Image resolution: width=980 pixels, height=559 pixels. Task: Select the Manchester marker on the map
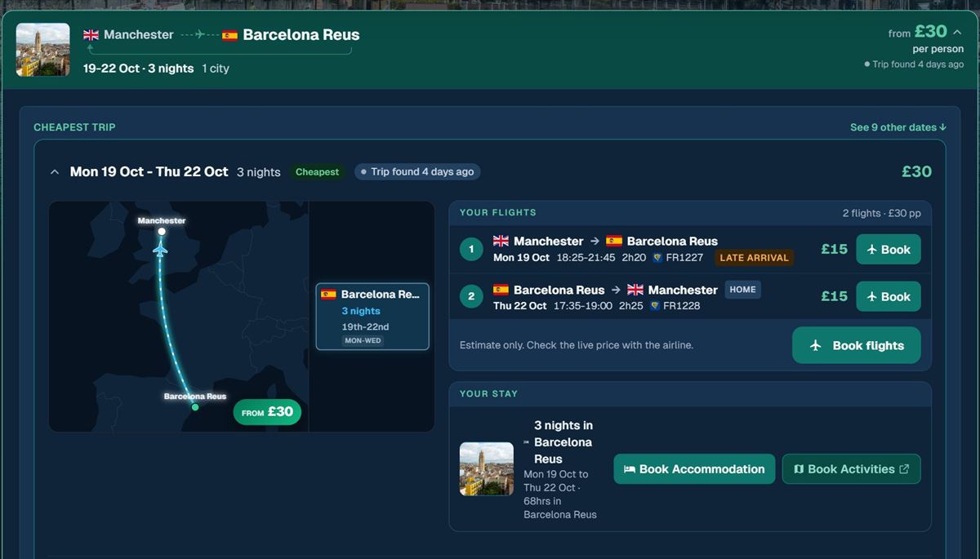[x=162, y=231]
